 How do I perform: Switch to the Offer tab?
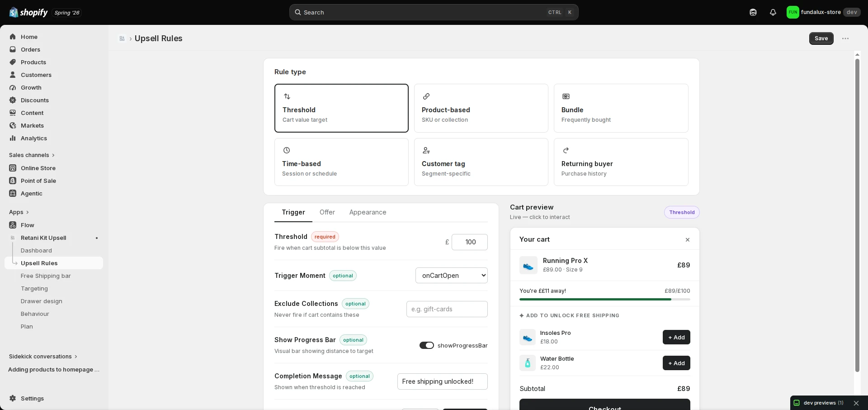(327, 212)
